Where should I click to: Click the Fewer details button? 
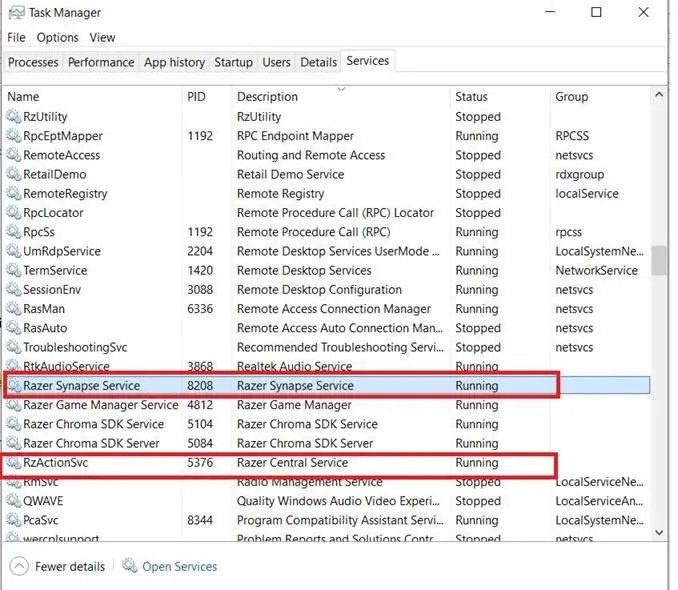pyautogui.click(x=69, y=567)
